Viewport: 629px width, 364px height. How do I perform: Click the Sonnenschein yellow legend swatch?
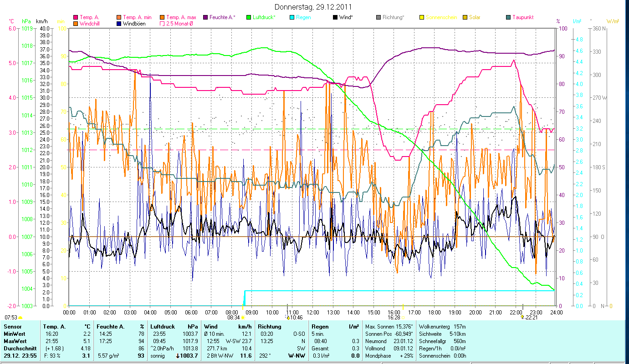tap(422, 17)
